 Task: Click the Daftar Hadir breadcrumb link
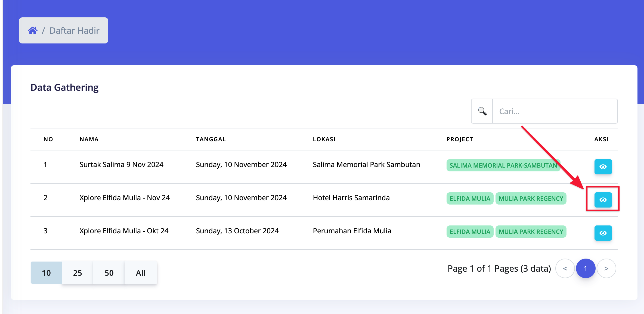coord(74,30)
